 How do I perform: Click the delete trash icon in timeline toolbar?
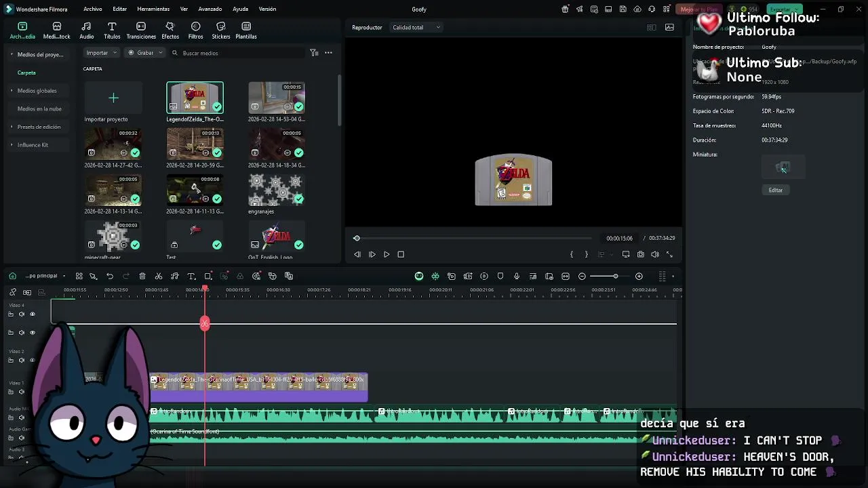tap(142, 276)
